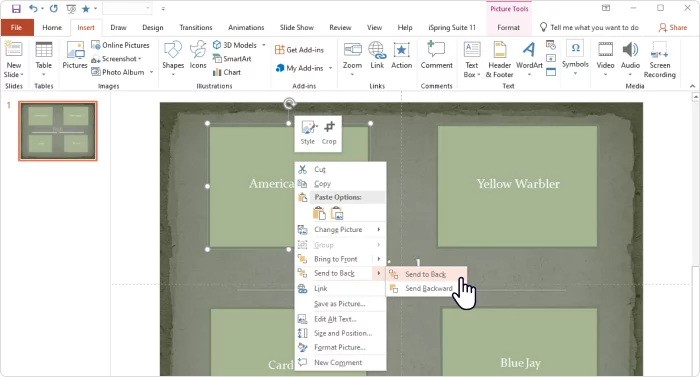Open the Zoom insert option
700x377 pixels.
click(352, 58)
